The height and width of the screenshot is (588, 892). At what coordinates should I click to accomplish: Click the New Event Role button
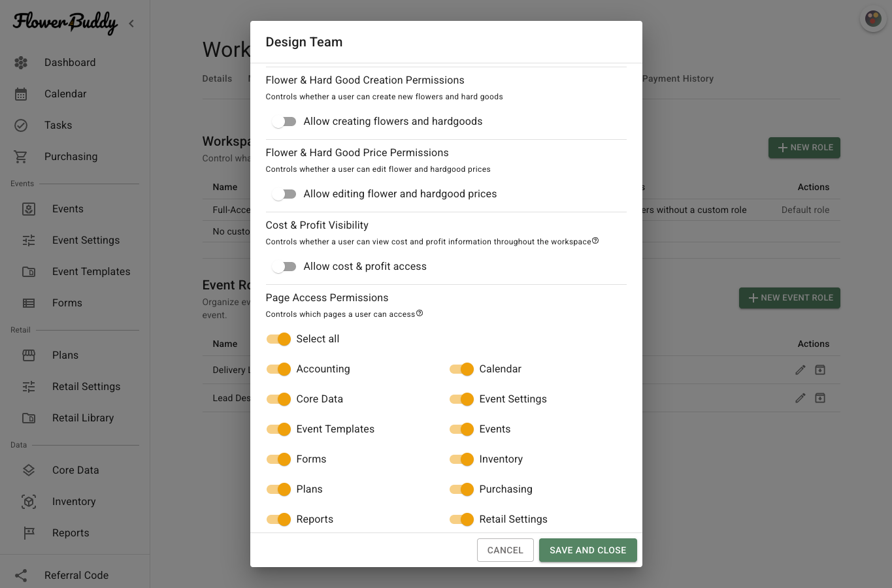click(x=789, y=298)
